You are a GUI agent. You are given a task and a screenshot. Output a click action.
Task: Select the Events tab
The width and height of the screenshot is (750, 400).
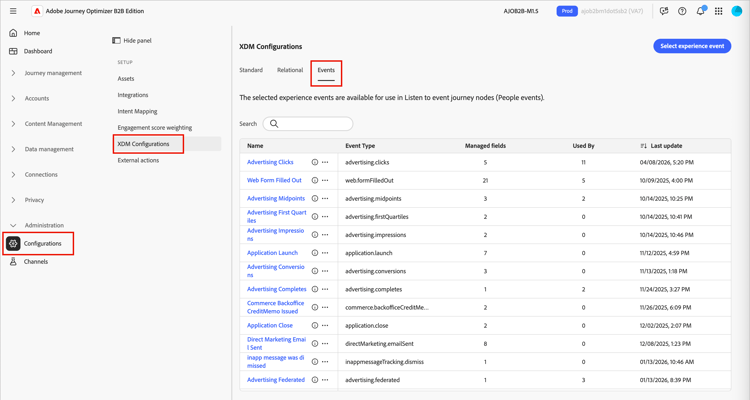(326, 70)
